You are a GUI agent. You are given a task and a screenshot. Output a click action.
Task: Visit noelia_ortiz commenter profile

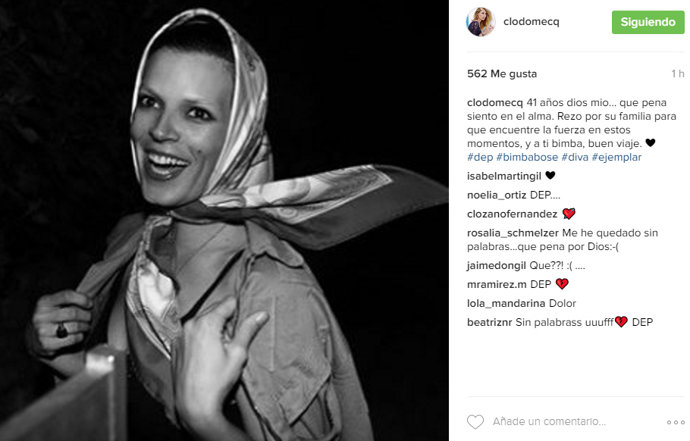pyautogui.click(x=497, y=195)
